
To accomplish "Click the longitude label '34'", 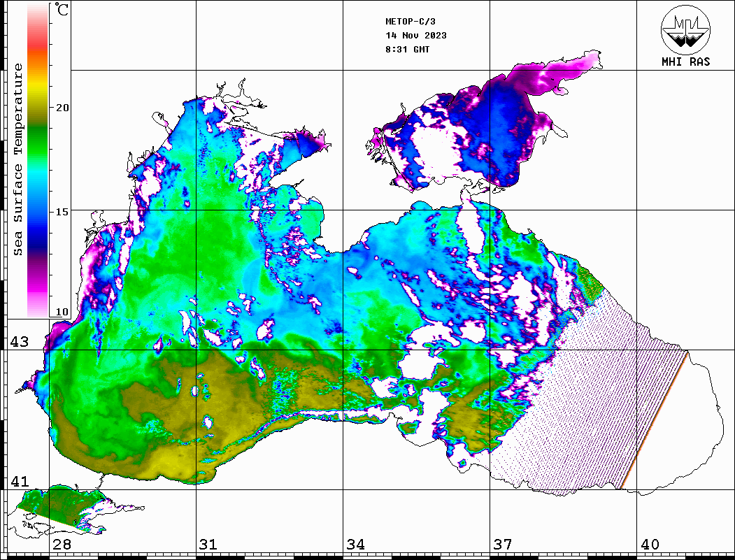I will pyautogui.click(x=355, y=544).
